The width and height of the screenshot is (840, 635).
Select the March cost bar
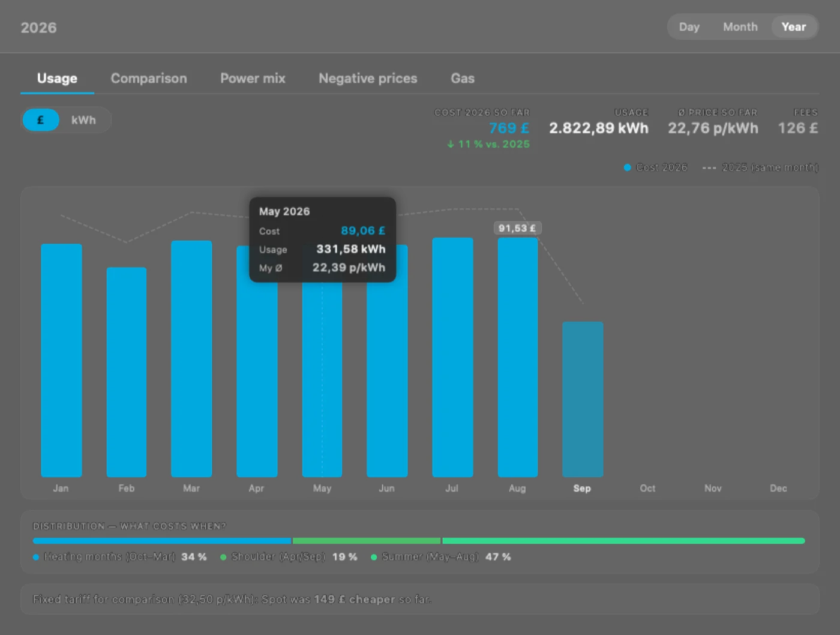191,359
